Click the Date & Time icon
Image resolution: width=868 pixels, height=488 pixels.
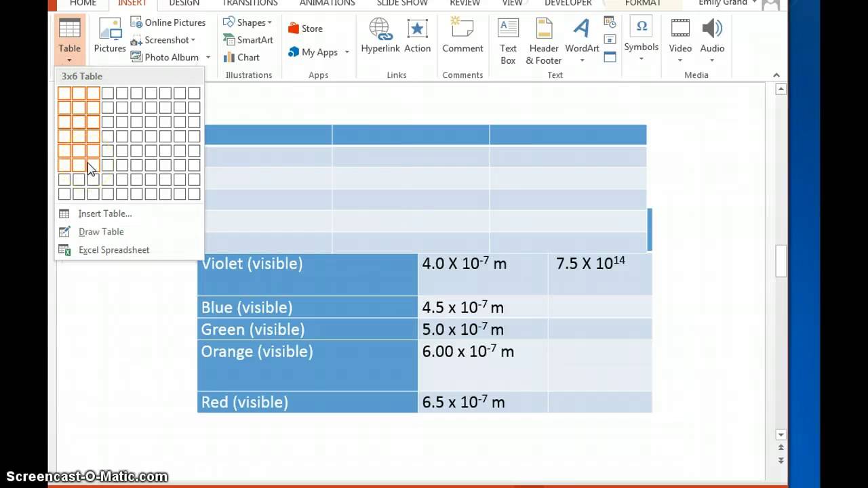(610, 23)
